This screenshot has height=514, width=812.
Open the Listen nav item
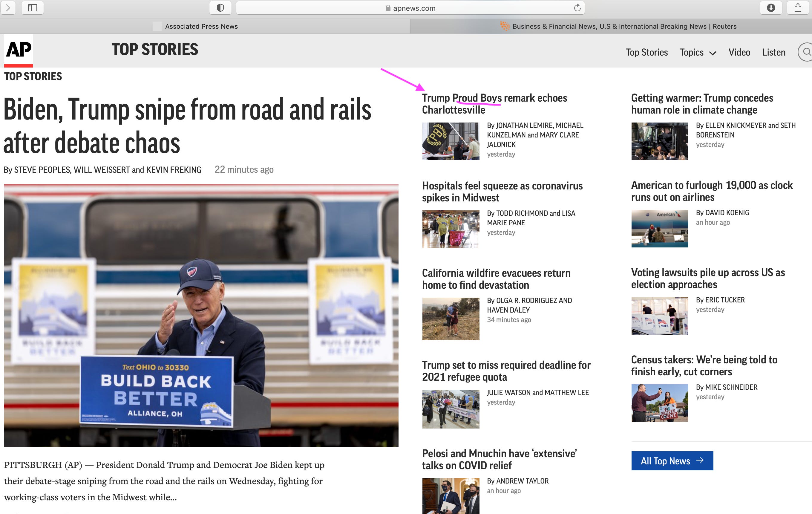[773, 53]
